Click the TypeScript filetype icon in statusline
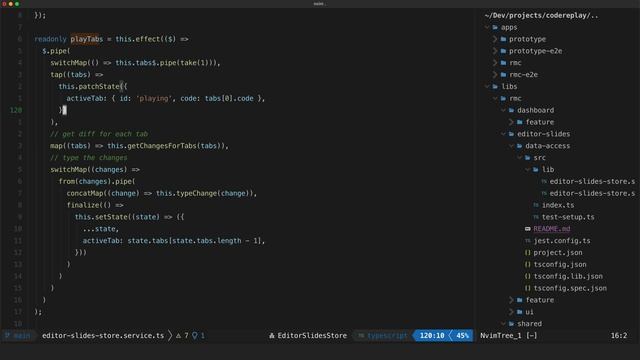640x360 pixels. 361,336
